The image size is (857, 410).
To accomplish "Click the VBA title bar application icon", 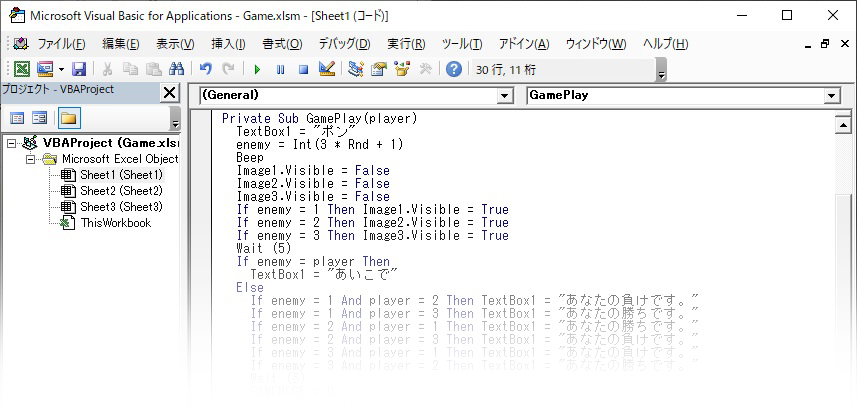I will point(17,15).
